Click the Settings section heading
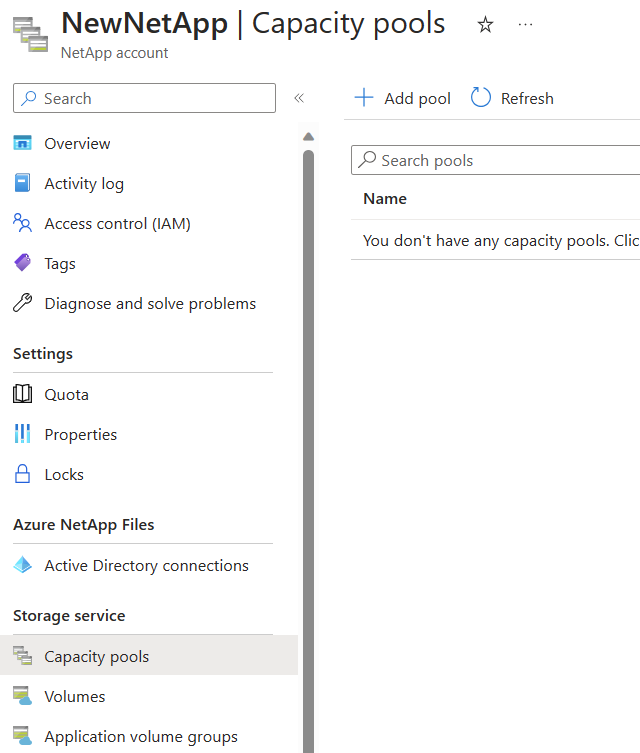Screen dimensions: 640x753 43,354
